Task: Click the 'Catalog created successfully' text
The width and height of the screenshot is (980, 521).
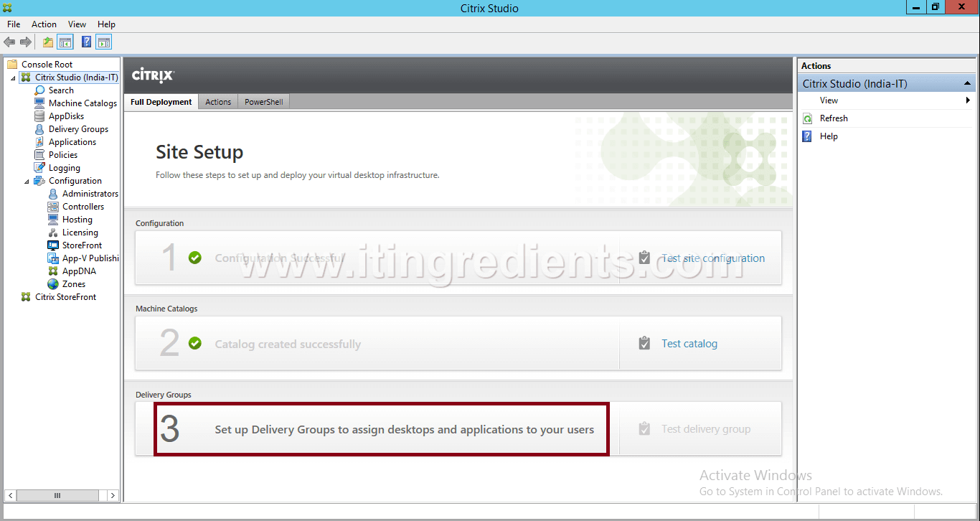Action: coord(288,344)
